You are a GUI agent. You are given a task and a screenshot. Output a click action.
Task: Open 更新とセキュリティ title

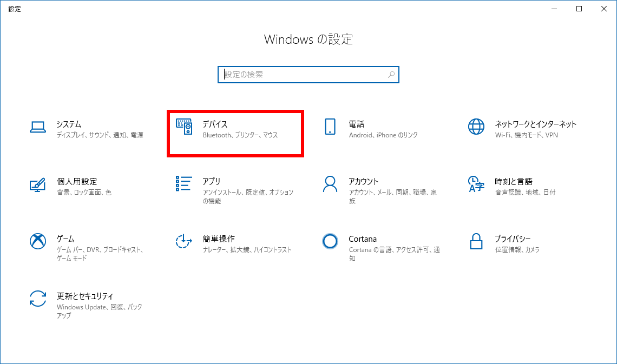85,296
